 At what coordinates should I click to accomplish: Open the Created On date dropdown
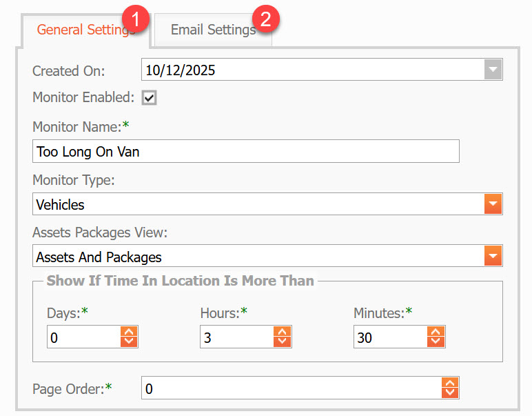pyautogui.click(x=493, y=70)
